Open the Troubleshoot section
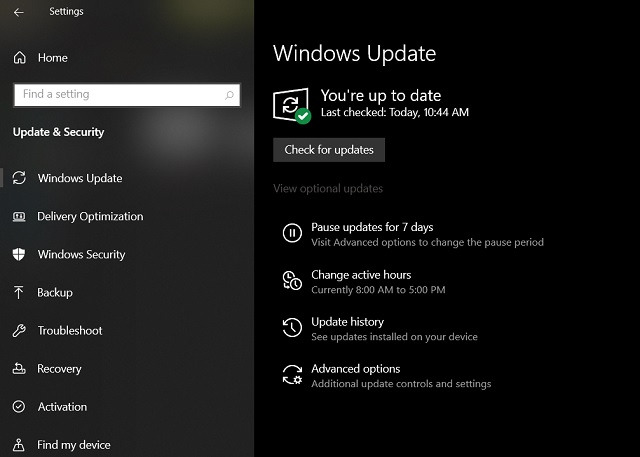The image size is (640, 457). 70,331
